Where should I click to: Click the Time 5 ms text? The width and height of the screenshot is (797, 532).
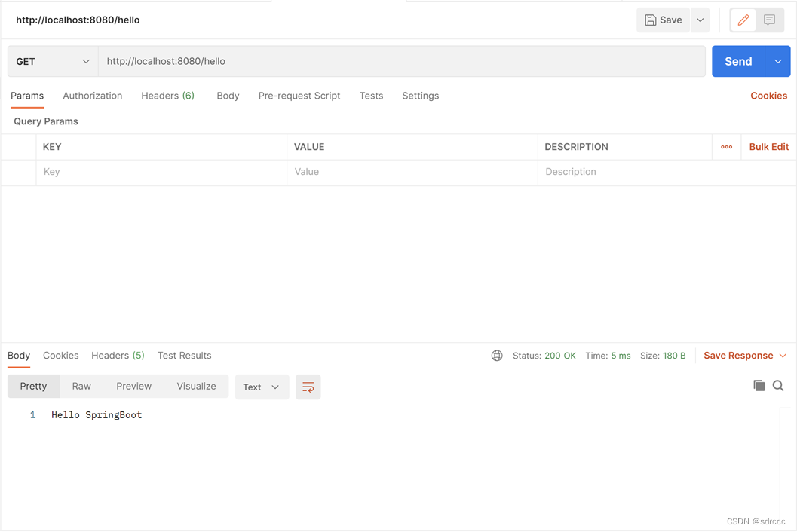pos(608,356)
